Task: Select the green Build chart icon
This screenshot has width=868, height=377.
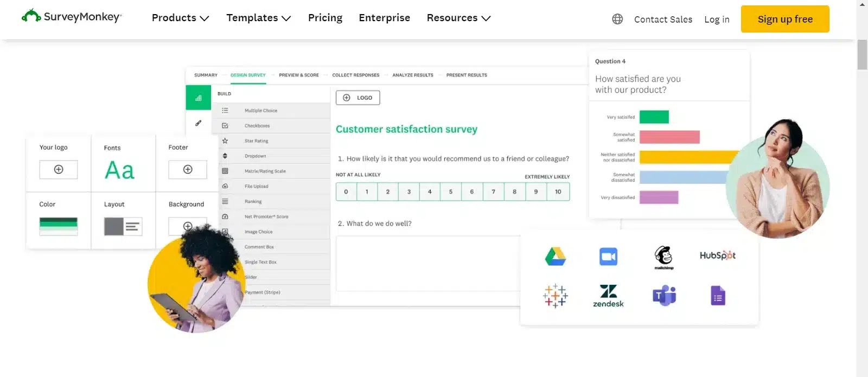Action: click(x=198, y=98)
